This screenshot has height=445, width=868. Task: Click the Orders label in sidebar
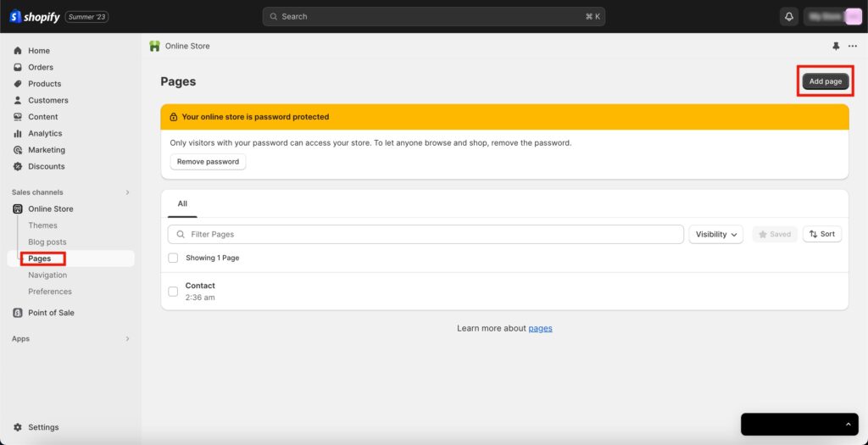tap(41, 67)
